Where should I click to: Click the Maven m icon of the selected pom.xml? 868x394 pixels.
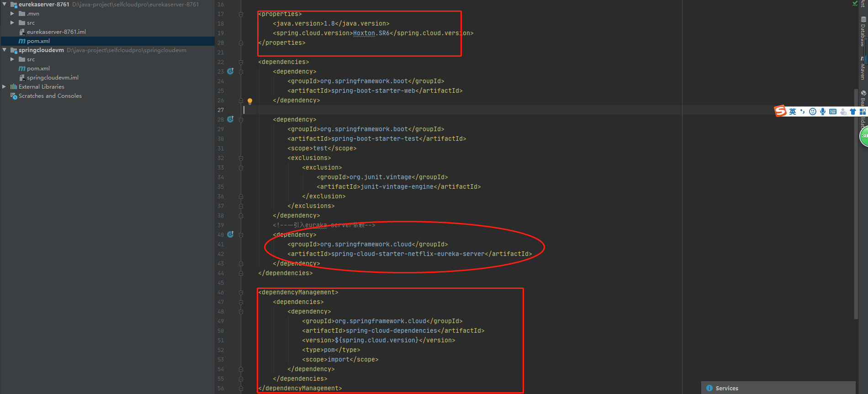22,41
